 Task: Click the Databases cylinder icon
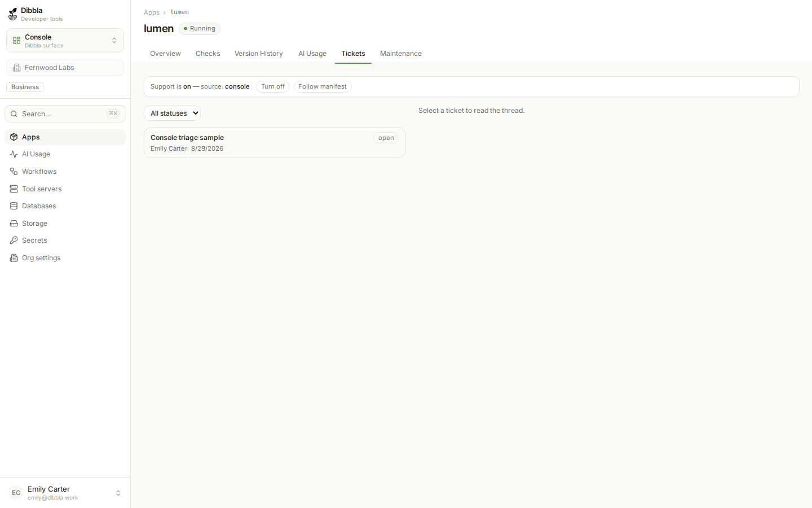[14, 206]
